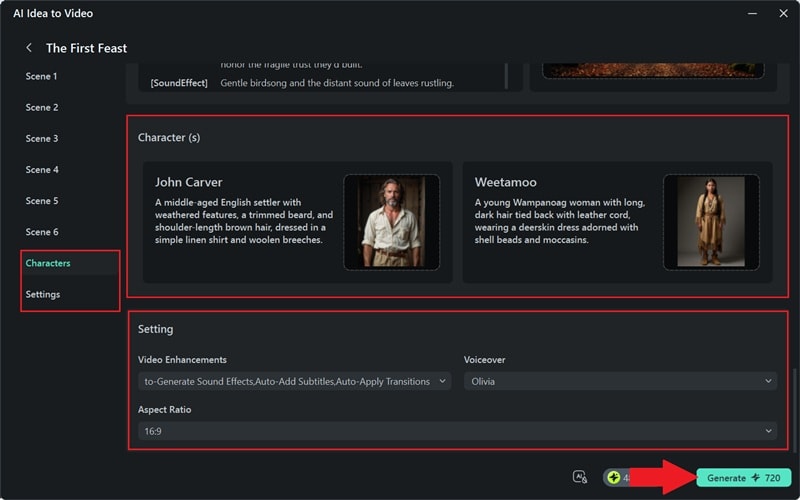Select Scene 4 from the sidebar
This screenshot has width=800, height=500.
coord(42,170)
